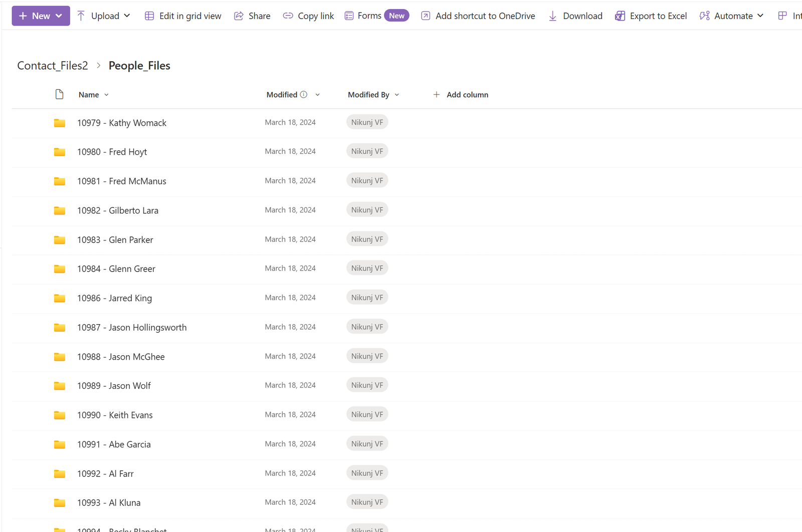802x532 pixels.
Task: Click Add column button
Action: pos(461,95)
